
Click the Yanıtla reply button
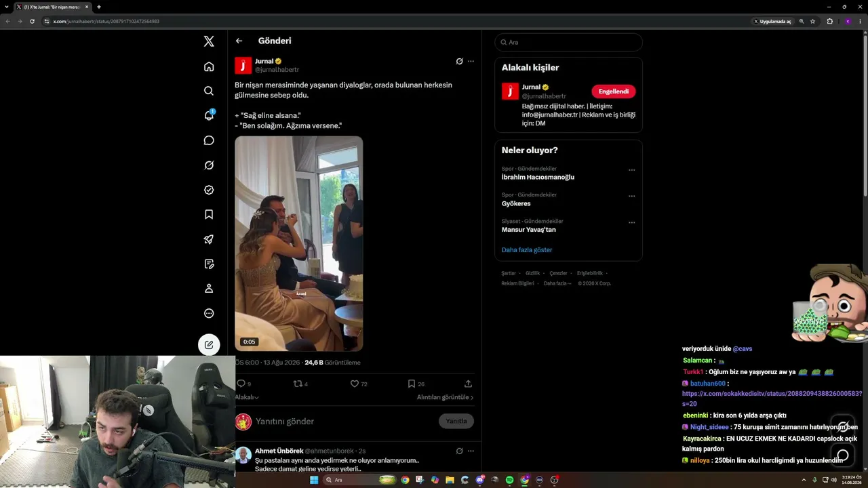pos(456,421)
